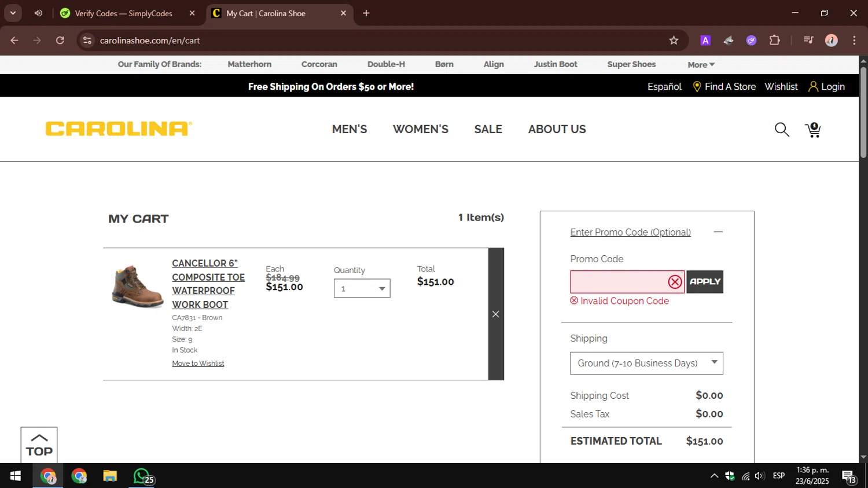Click Find A Store link

(724, 86)
